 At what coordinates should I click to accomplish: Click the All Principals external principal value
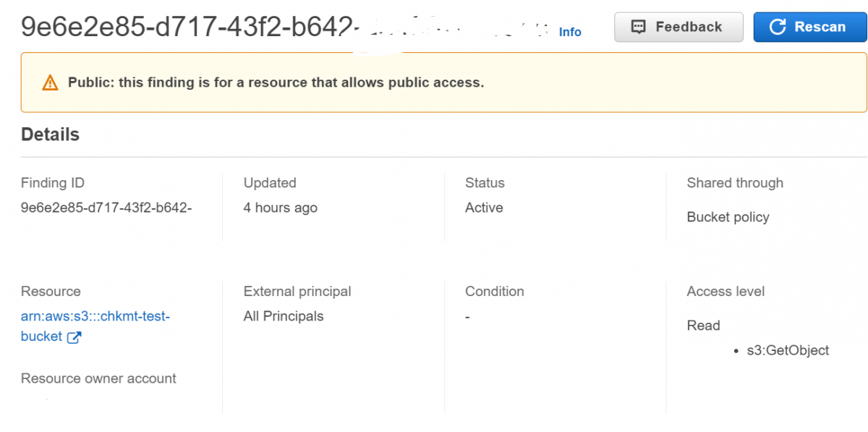[283, 316]
